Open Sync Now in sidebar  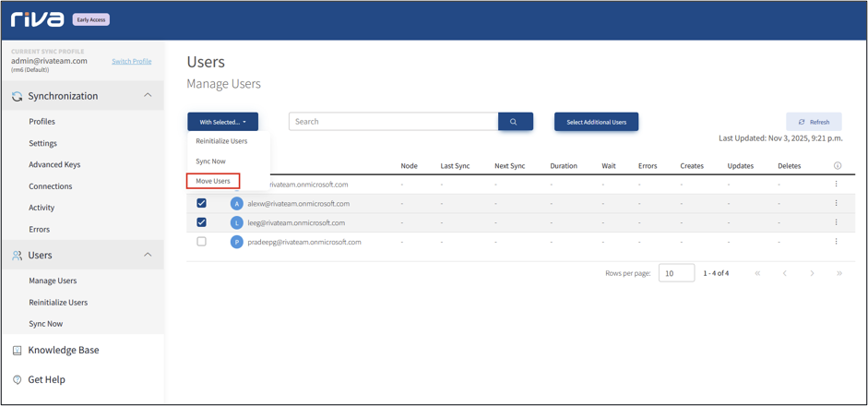[46, 324]
